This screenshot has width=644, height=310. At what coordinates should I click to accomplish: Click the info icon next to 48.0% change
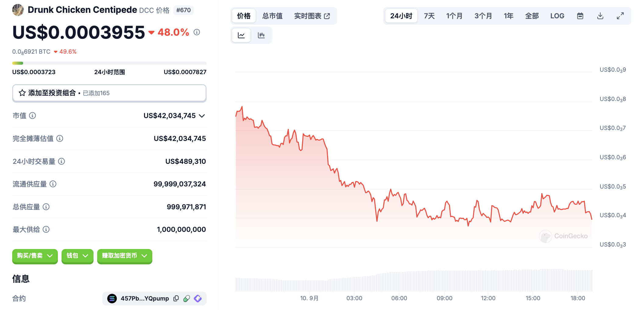197,32
